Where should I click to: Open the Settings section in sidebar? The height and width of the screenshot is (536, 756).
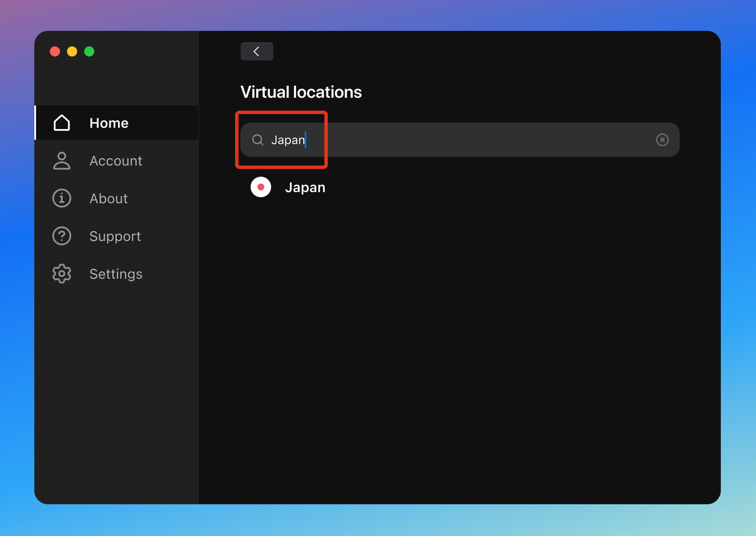tap(117, 274)
